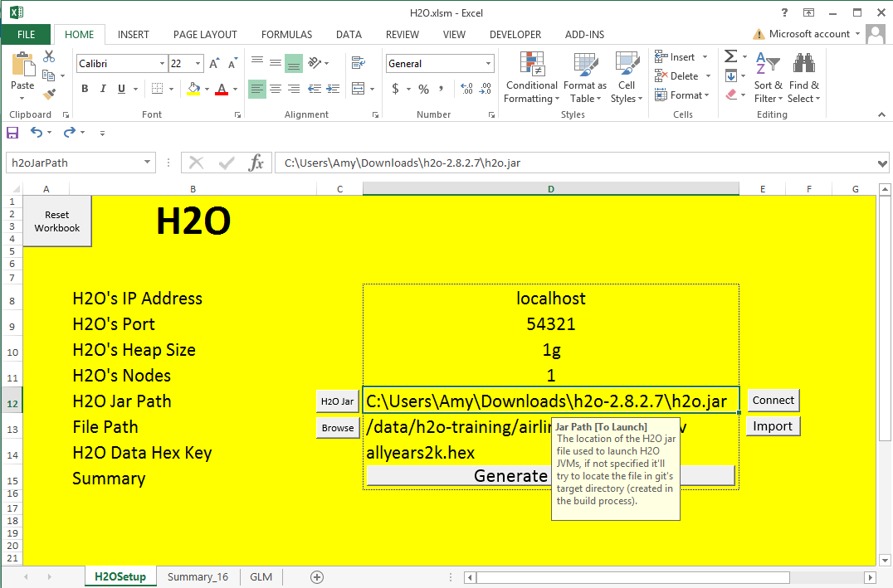Click the AutoSum sigma icon

[x=730, y=56]
